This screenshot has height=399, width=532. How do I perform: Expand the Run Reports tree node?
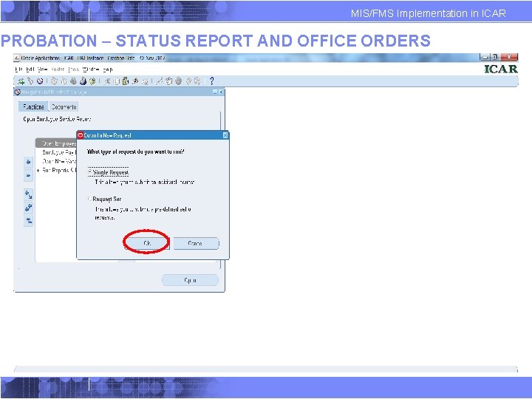click(x=38, y=171)
